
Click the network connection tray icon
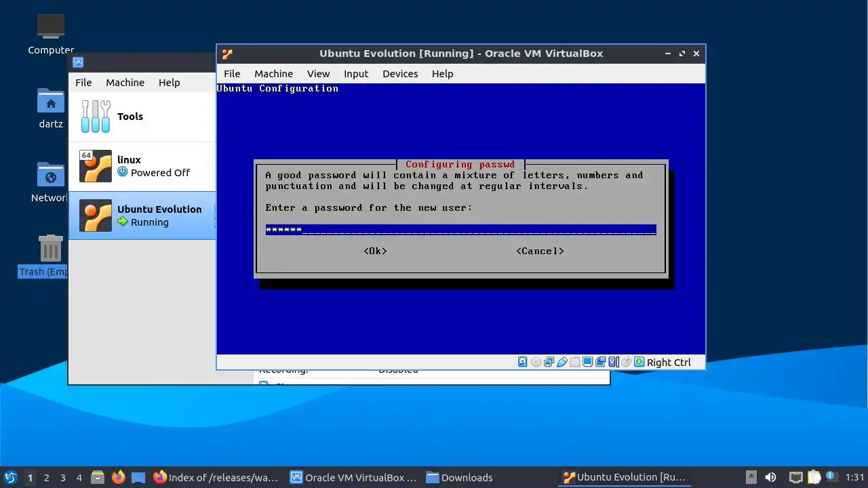pyautogui.click(x=796, y=477)
